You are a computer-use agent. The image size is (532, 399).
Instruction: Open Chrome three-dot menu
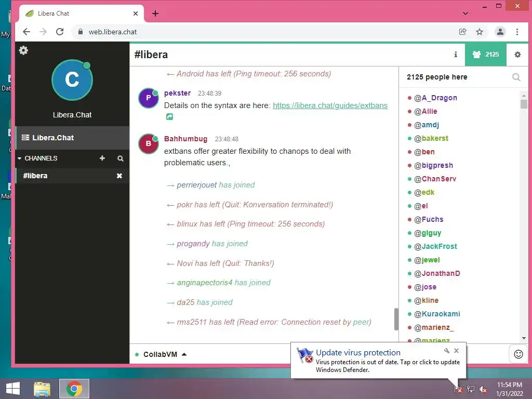point(517,32)
